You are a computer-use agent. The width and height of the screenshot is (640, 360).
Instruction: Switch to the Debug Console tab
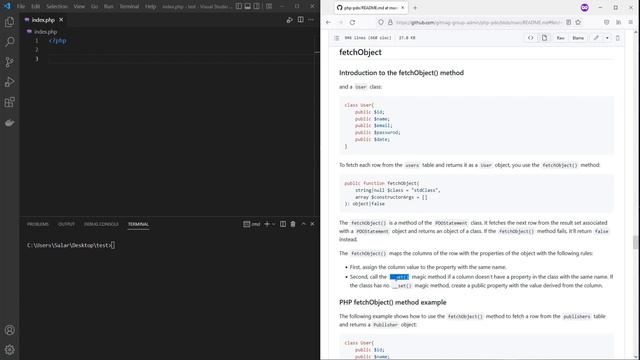pos(101,224)
